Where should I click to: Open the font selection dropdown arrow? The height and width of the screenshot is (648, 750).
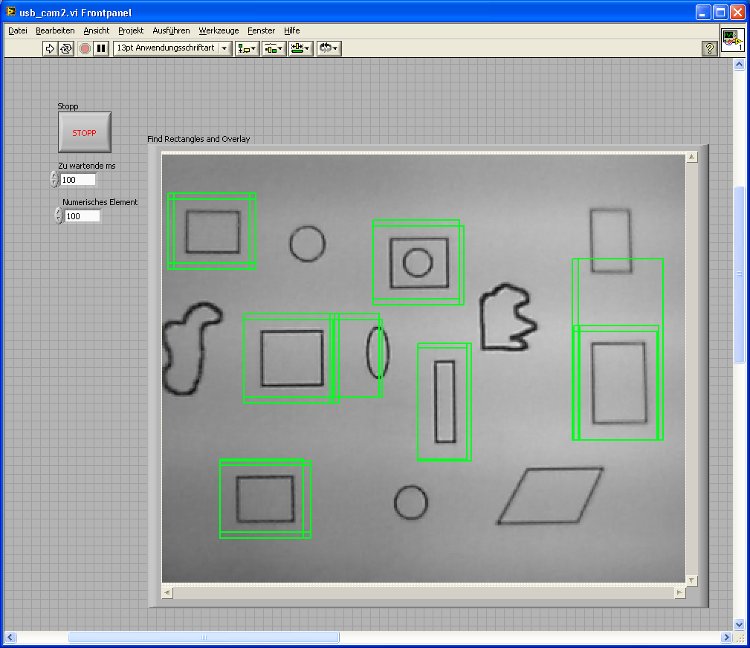(224, 48)
